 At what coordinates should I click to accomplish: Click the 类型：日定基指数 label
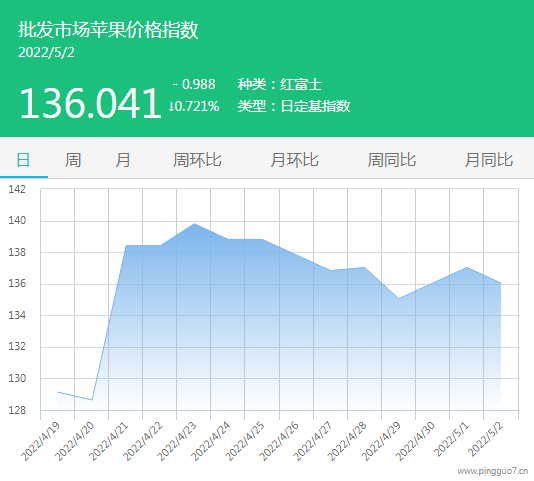pyautogui.click(x=294, y=106)
